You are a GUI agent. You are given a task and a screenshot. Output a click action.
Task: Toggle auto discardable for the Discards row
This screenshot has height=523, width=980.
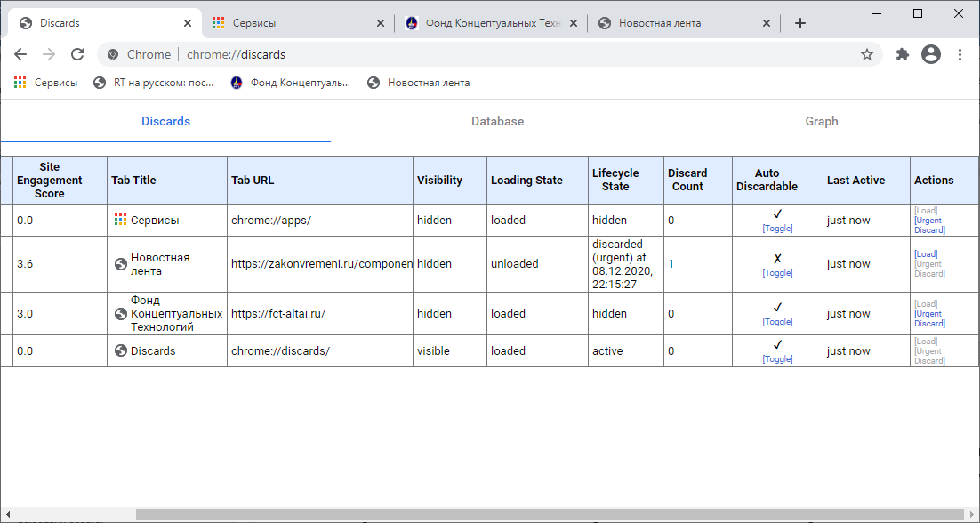click(x=777, y=359)
